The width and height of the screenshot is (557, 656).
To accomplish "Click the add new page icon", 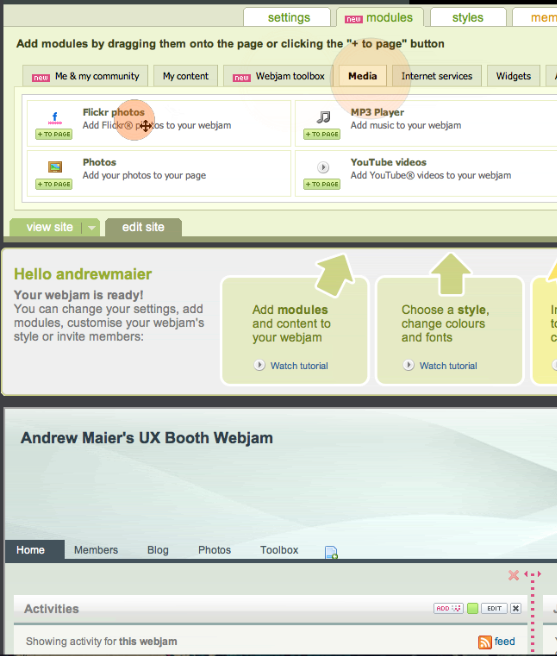I will pos(331,552).
